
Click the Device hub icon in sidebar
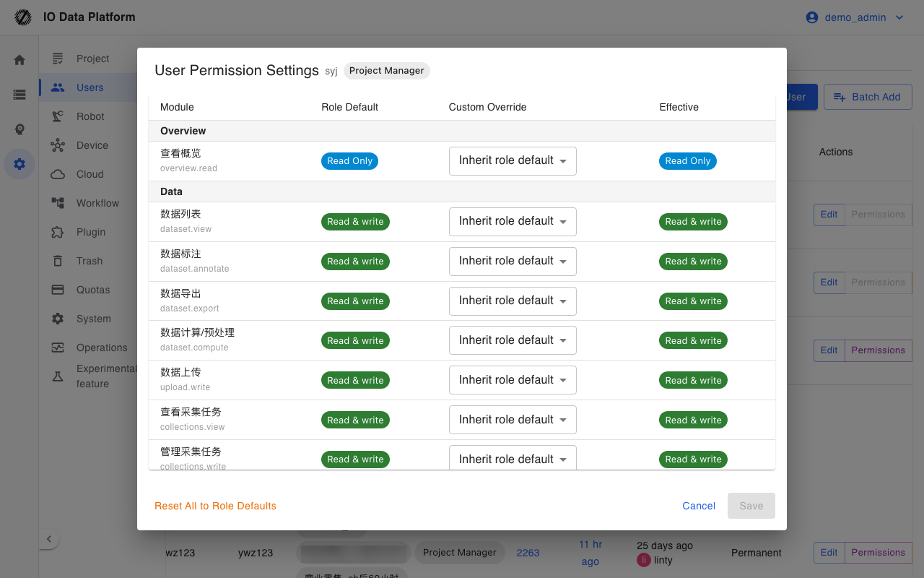click(x=58, y=145)
